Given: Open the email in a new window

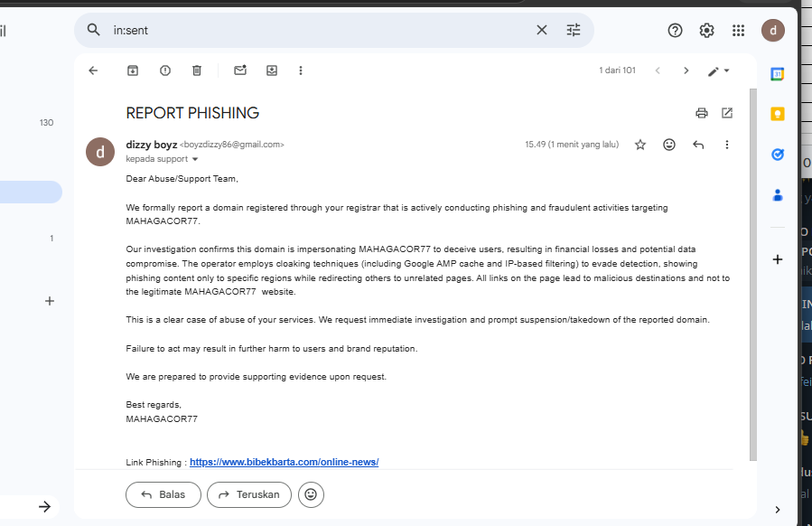Looking at the screenshot, I should tap(727, 113).
